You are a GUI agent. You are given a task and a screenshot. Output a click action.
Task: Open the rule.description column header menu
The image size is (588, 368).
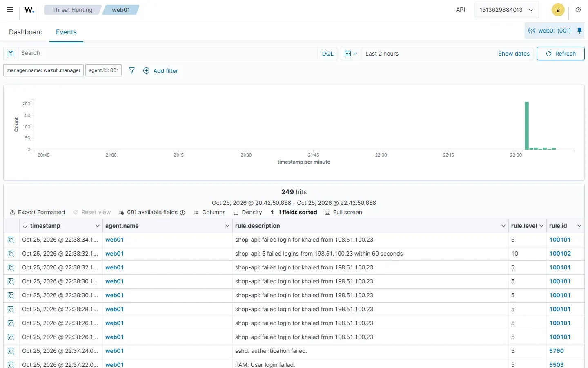point(503,226)
